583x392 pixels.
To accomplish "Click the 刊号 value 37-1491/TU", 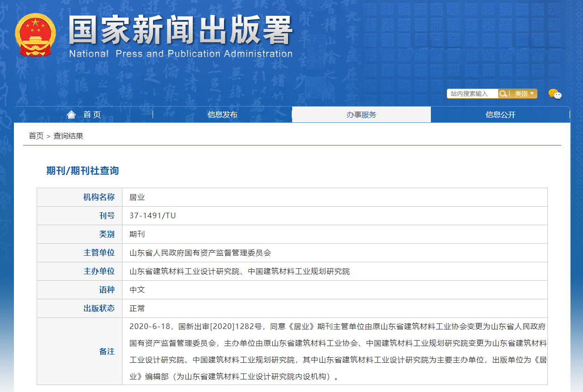I will [x=153, y=215].
